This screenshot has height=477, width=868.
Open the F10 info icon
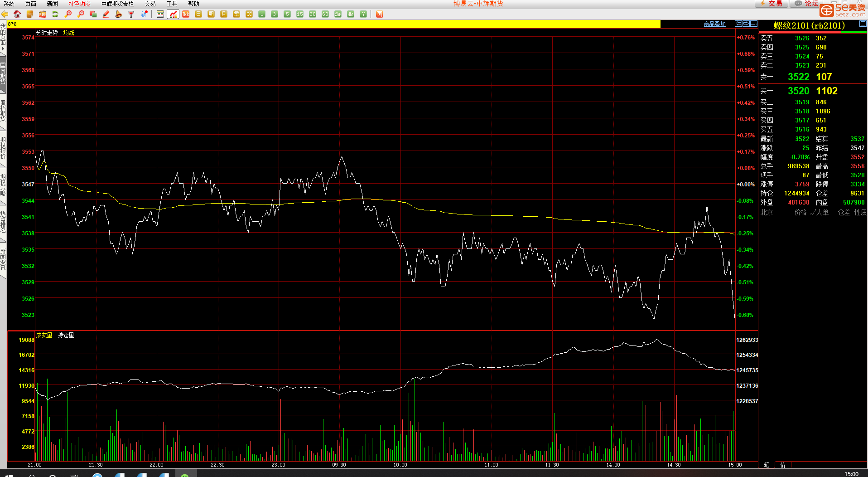tap(43, 14)
